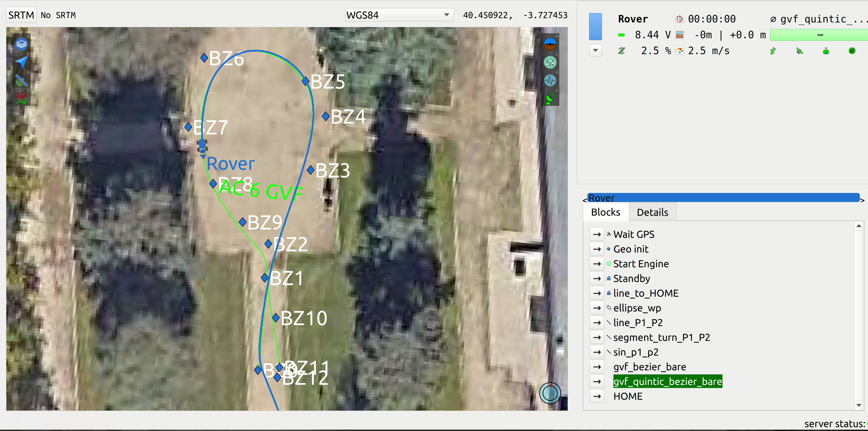The image size is (868, 431).
Task: Open the artificial horizon PFD icon
Action: (x=550, y=44)
